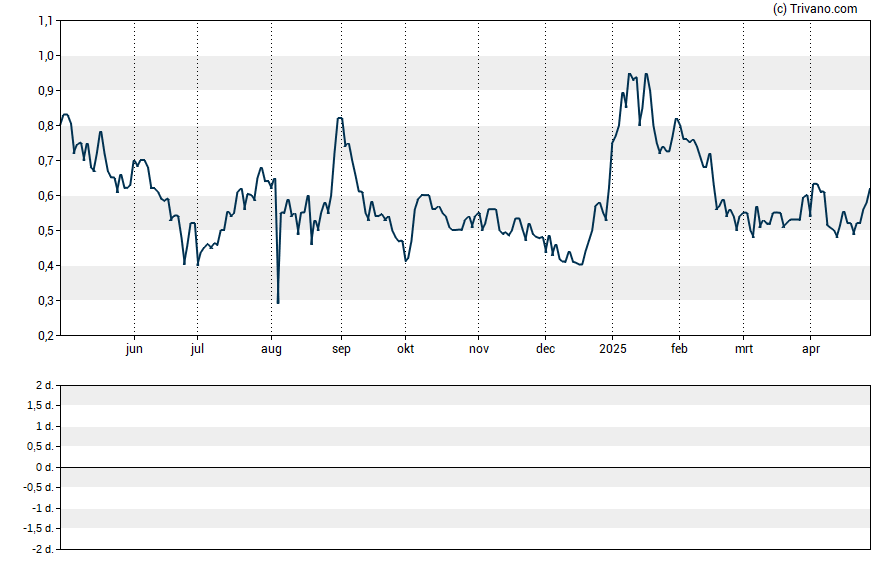Click the '0,6' price axis label
The image size is (888, 565).
pyautogui.click(x=46, y=196)
